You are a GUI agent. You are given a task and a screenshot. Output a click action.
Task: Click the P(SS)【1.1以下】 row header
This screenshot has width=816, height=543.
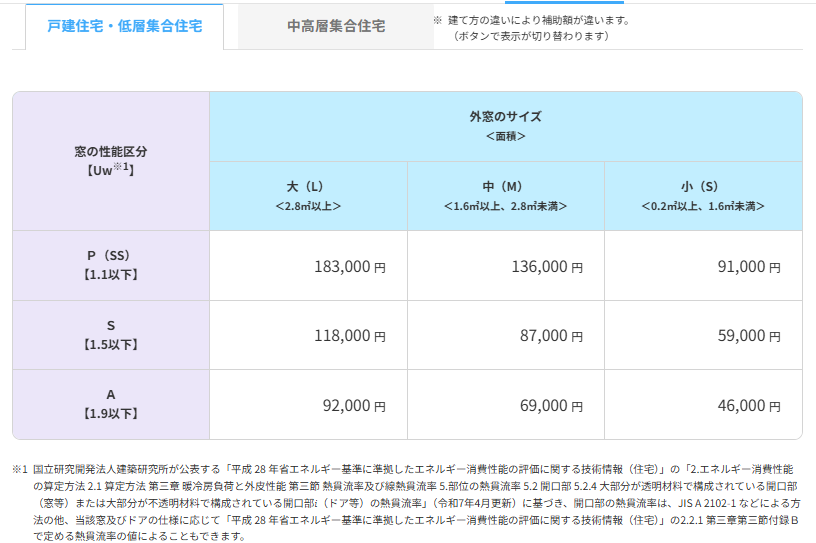pyautogui.click(x=111, y=266)
